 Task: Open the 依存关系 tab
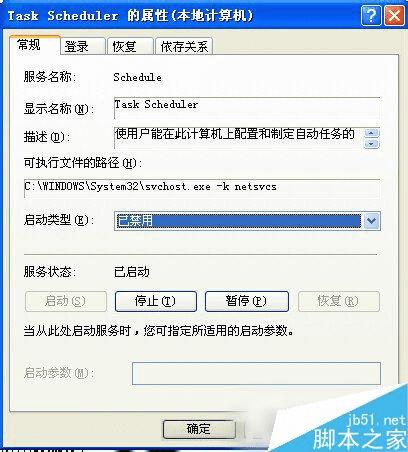184,46
